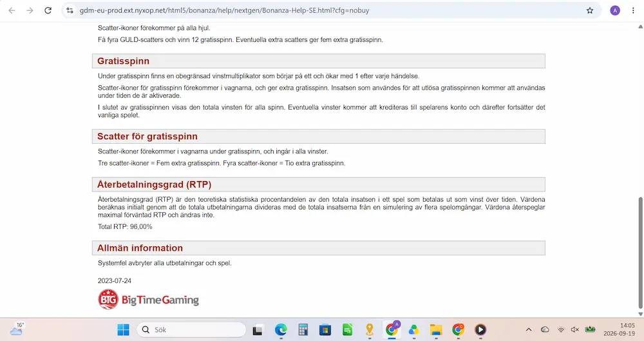Toggle the muted volume icon
Screen dimensions: 644x341
pyautogui.click(x=575, y=329)
